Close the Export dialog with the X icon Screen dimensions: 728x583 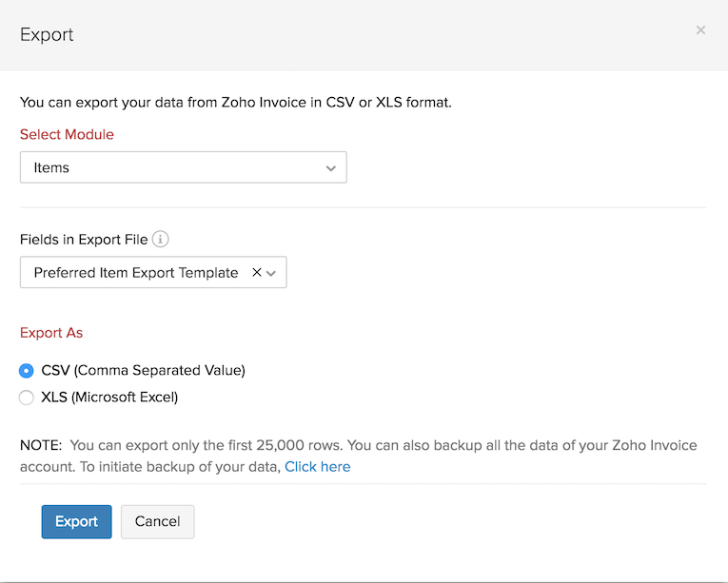[700, 30]
